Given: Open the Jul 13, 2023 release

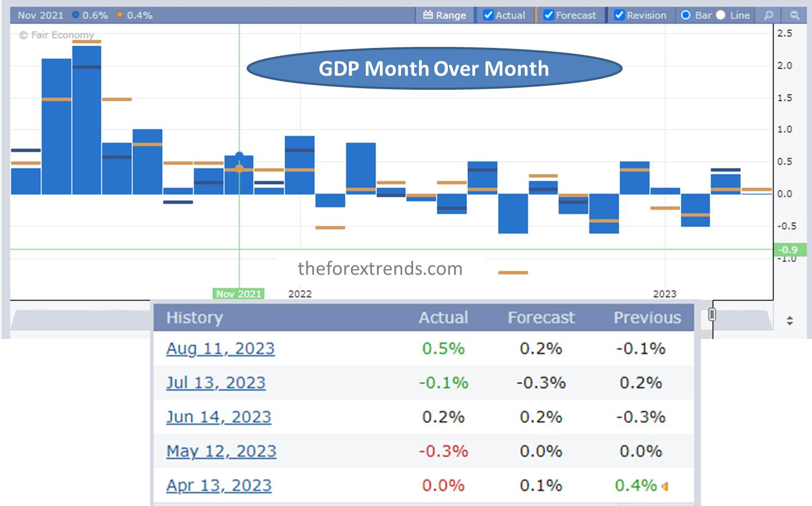Looking at the screenshot, I should pos(216,383).
